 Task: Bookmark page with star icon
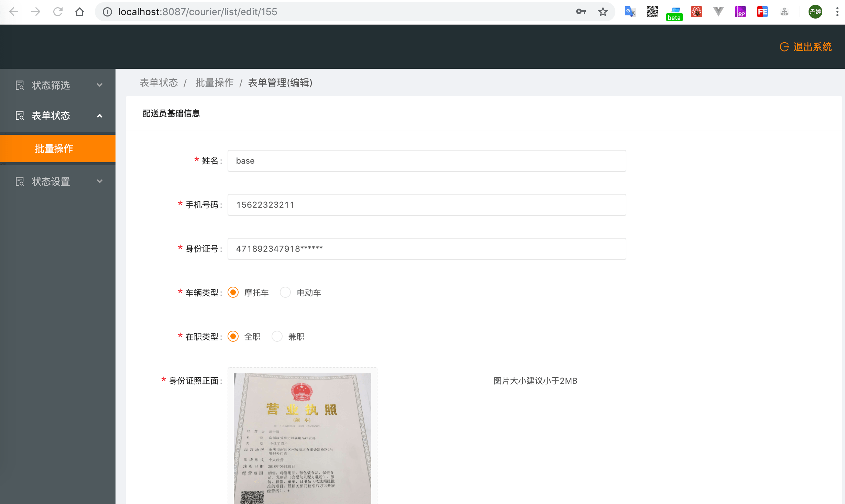pyautogui.click(x=603, y=12)
